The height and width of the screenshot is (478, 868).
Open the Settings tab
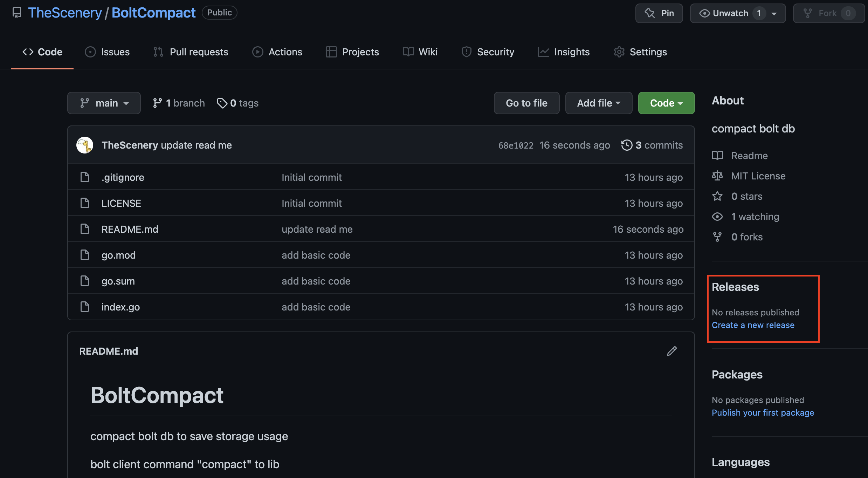[x=640, y=52]
